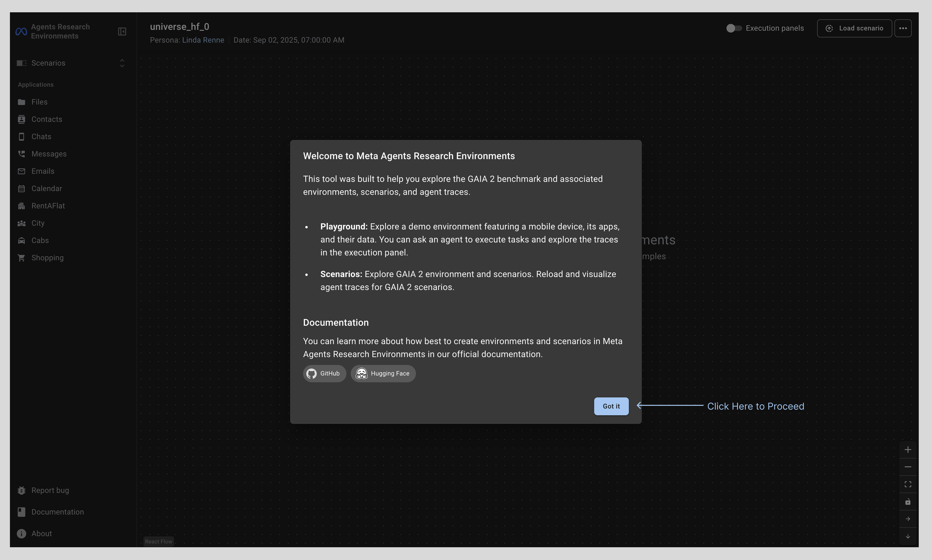
Task: Collapse the sidebar panel icon
Action: pyautogui.click(x=122, y=31)
